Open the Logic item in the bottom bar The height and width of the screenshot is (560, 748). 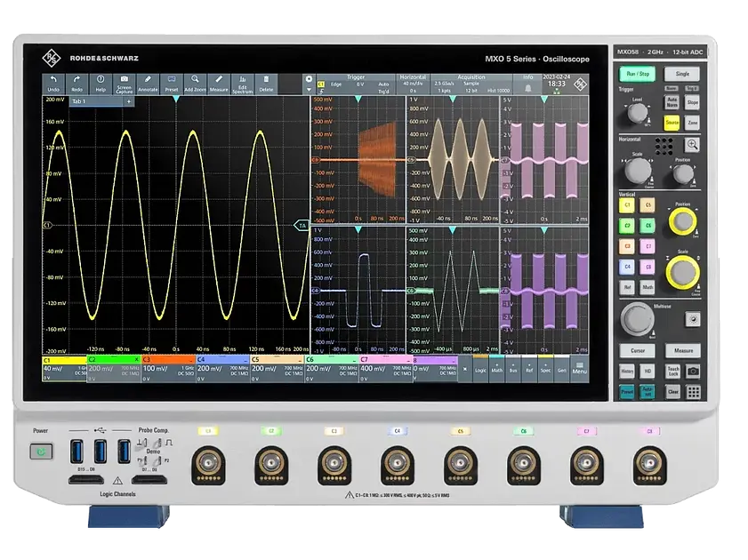(x=480, y=368)
